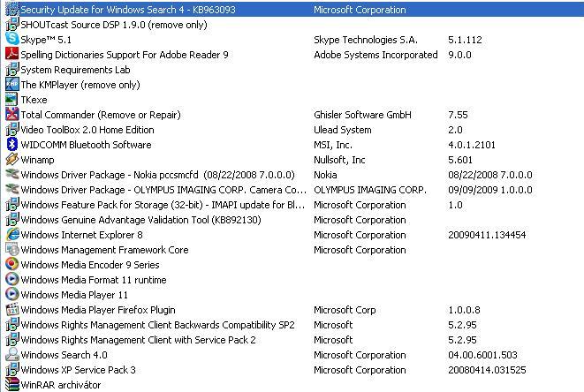The image size is (584, 392).
Task: Click the KMPlayer program icon
Action: coord(11,84)
